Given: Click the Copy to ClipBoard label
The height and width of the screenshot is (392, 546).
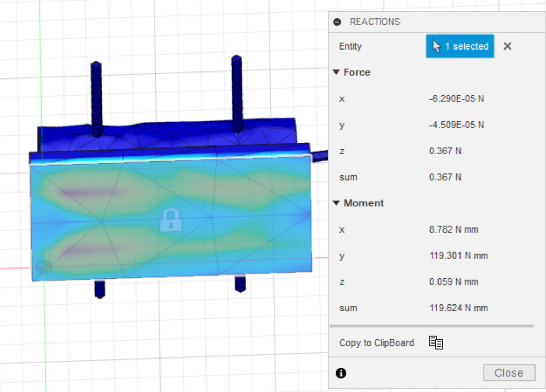Looking at the screenshot, I should click(x=377, y=343).
